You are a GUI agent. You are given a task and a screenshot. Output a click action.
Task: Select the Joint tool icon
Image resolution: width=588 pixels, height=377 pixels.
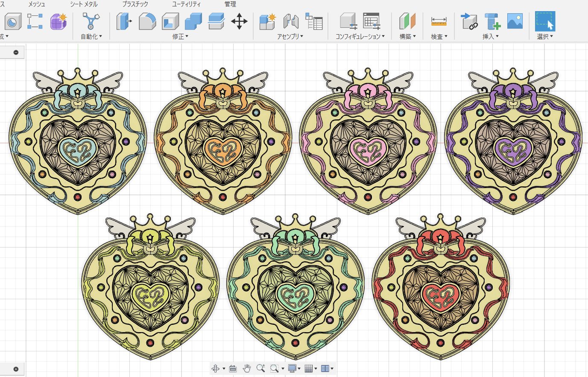(291, 21)
